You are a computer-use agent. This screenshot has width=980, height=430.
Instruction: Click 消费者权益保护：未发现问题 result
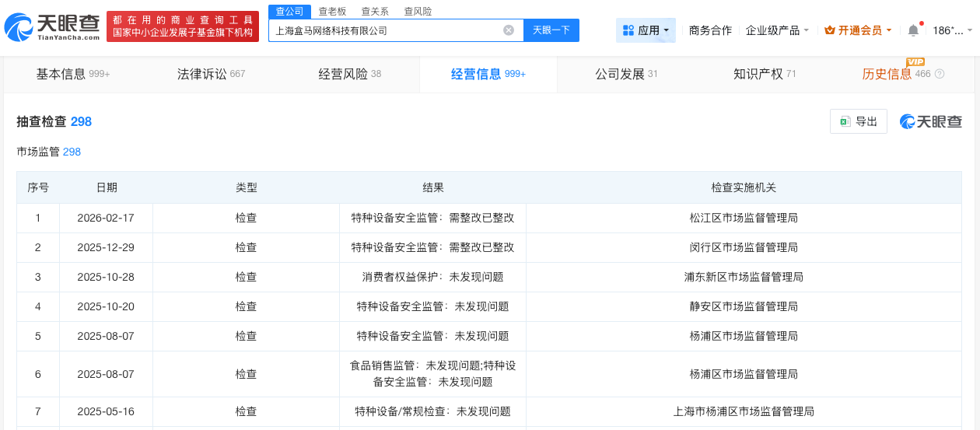pos(433,277)
